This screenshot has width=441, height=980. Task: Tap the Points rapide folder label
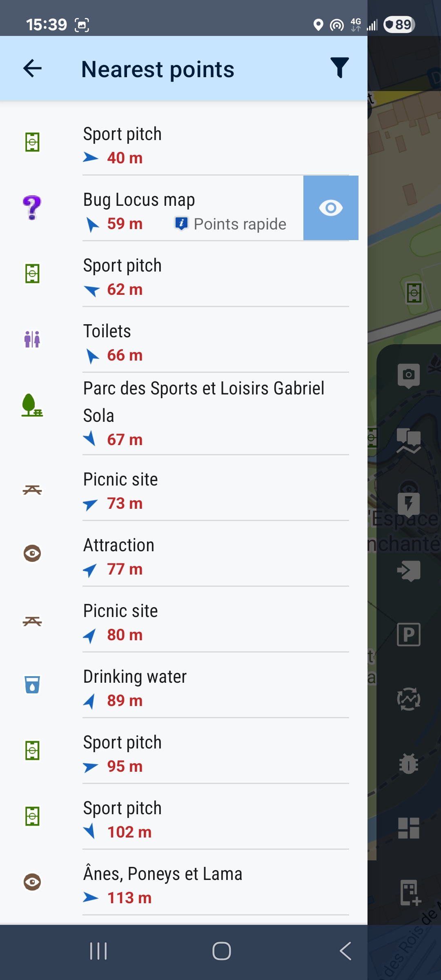(x=240, y=224)
